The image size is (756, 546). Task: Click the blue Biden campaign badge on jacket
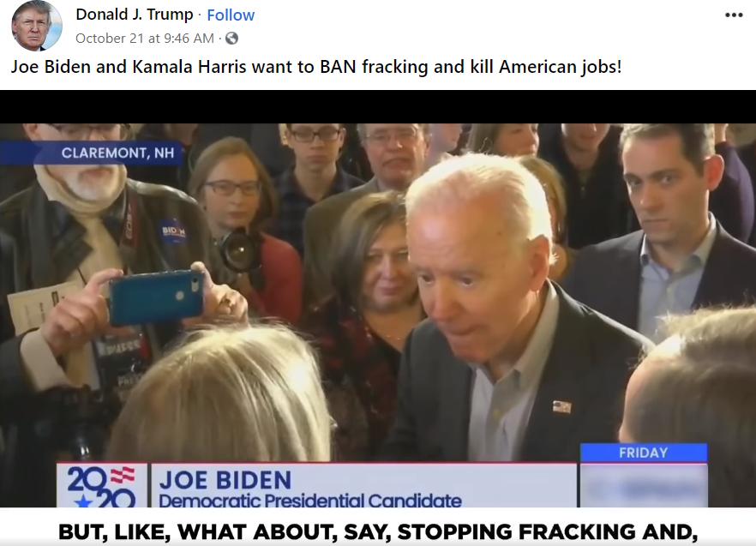(x=173, y=231)
